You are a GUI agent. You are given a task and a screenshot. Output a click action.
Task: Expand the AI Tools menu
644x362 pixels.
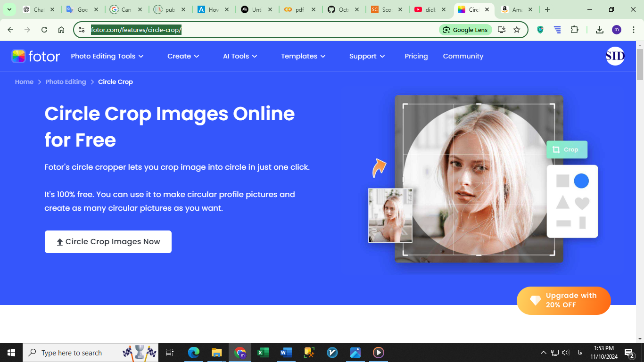tap(240, 56)
